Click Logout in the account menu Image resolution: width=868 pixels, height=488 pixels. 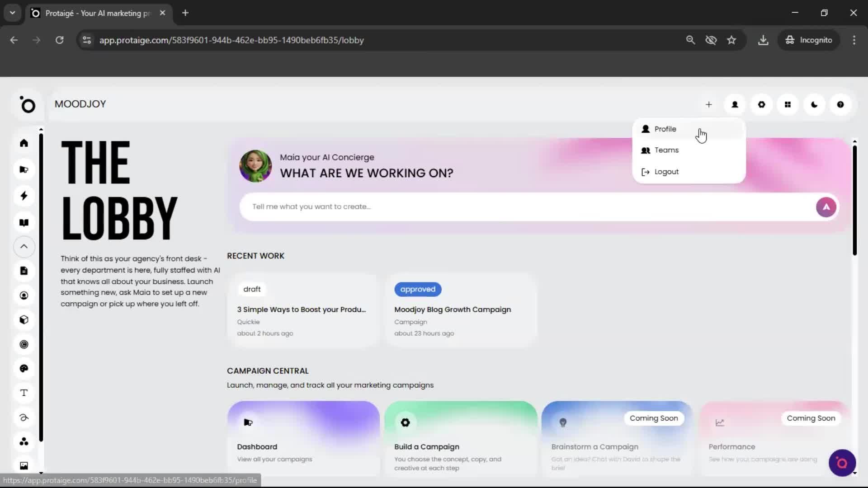pyautogui.click(x=666, y=171)
